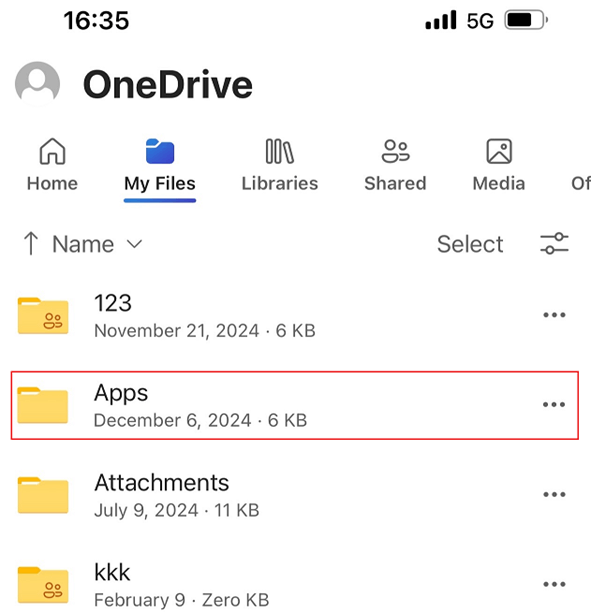The height and width of the screenshot is (612, 591).
Task: Tap the Libraries books icon
Action: pos(279,151)
